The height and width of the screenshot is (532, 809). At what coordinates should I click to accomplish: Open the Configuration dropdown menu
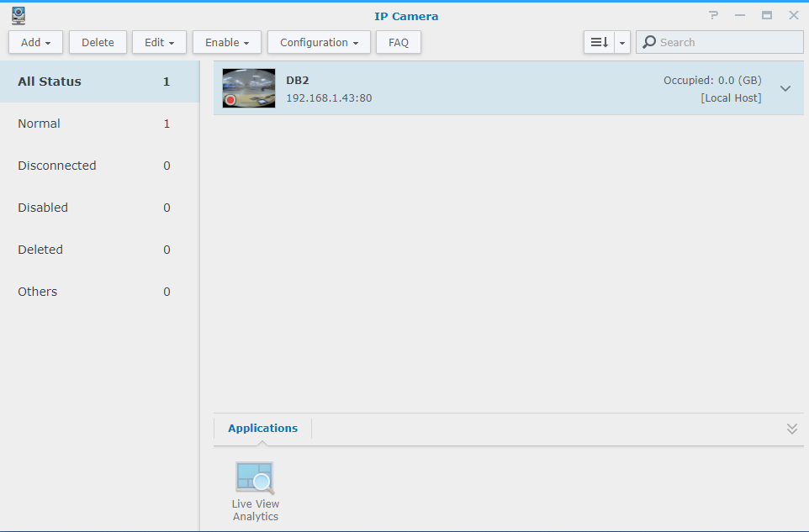pos(319,42)
